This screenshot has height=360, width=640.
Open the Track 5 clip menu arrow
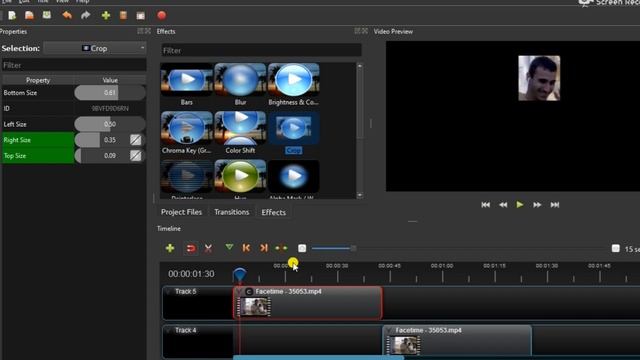240,291
